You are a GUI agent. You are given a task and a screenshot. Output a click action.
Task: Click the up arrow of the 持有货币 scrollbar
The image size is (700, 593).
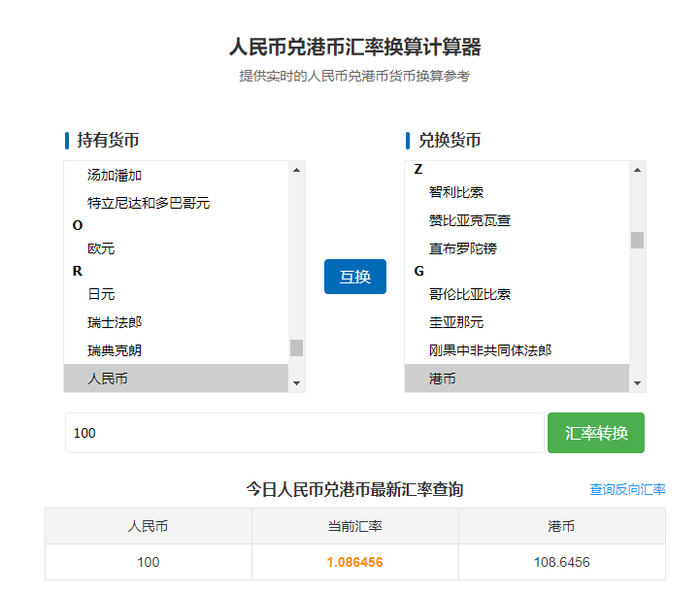296,170
